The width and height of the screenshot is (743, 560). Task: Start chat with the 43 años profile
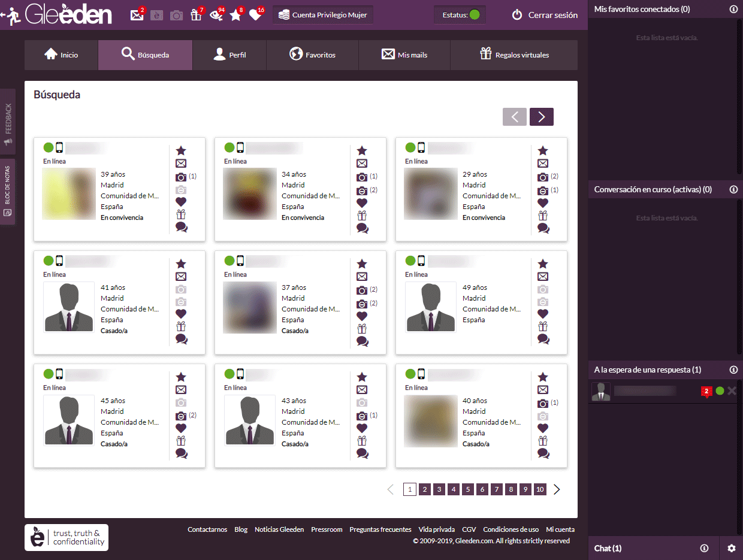363,453
